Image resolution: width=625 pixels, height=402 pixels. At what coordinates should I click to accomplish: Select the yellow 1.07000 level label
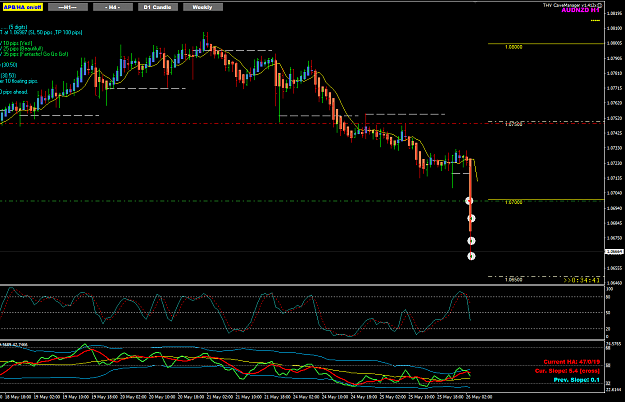513,202
